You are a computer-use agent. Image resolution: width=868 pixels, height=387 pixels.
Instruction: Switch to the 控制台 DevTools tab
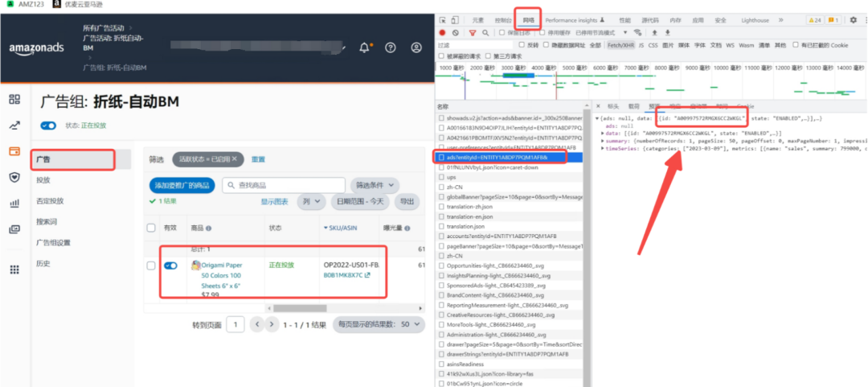point(502,20)
